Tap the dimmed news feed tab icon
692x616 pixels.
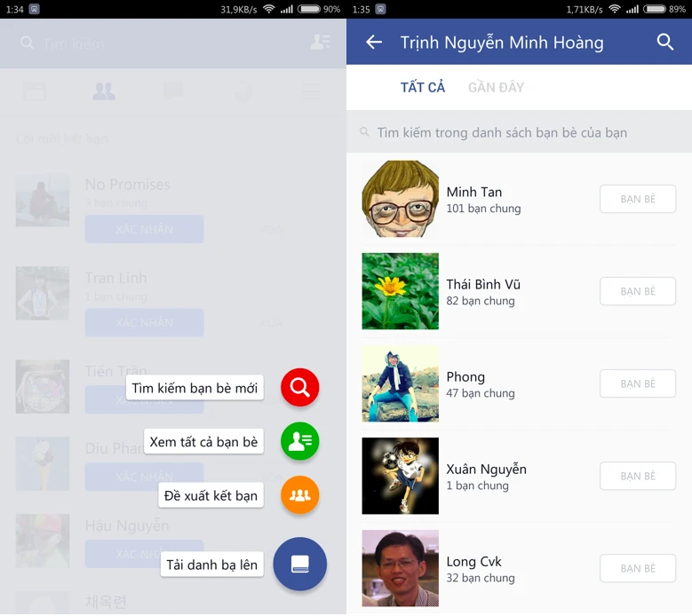point(35,91)
